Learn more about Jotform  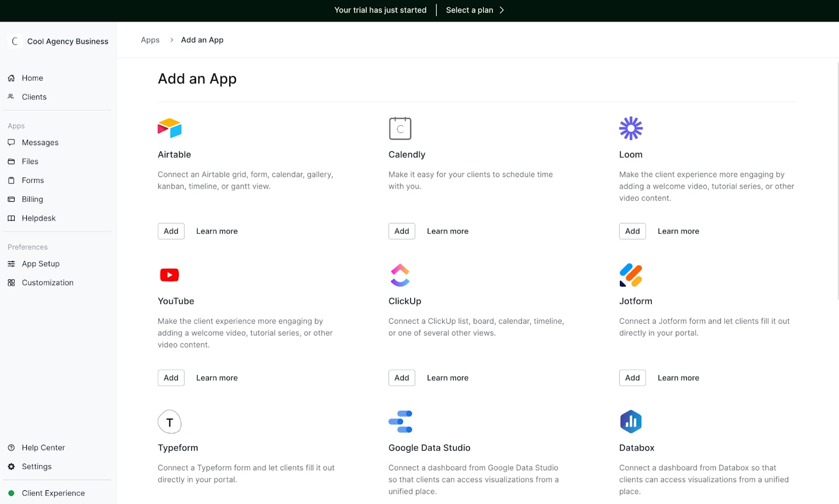[679, 378]
